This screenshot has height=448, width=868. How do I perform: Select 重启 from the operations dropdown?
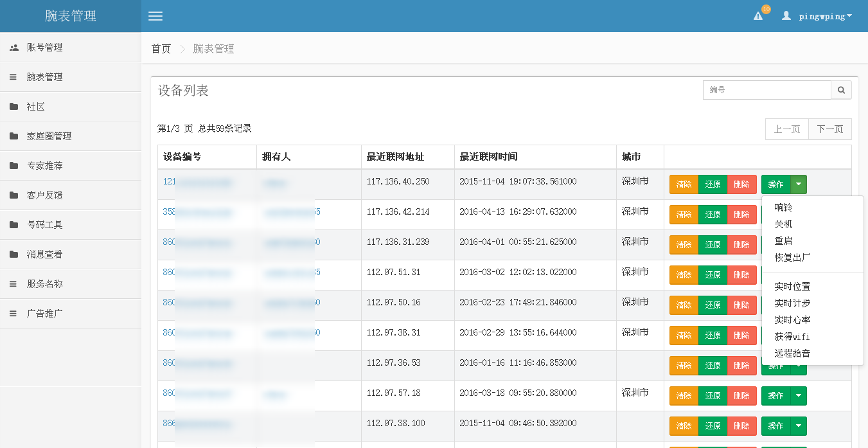[x=813, y=241]
